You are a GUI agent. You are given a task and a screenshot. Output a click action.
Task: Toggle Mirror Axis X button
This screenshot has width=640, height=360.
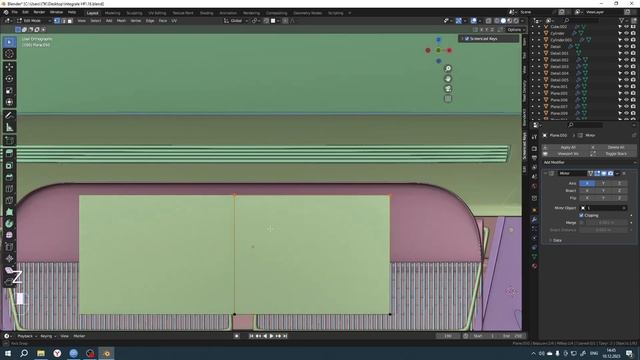click(x=587, y=183)
